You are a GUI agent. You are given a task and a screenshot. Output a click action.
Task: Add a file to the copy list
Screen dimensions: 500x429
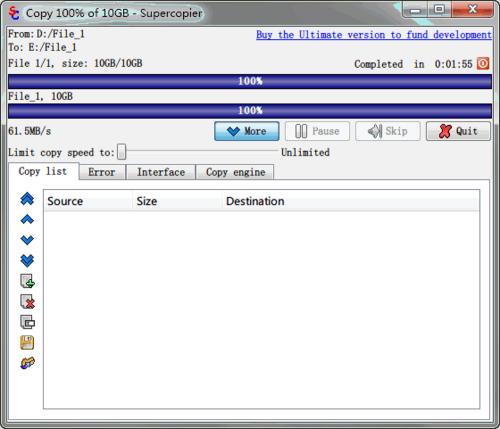[27, 281]
